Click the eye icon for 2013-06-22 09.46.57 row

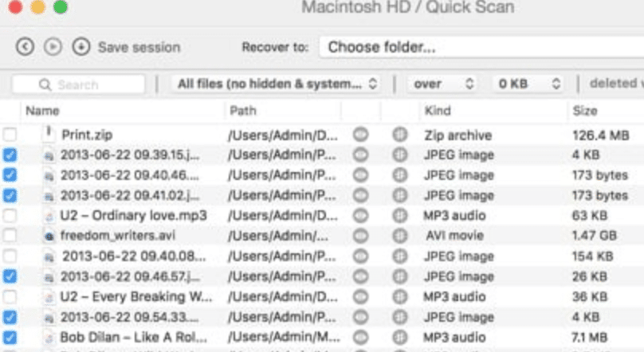point(360,276)
